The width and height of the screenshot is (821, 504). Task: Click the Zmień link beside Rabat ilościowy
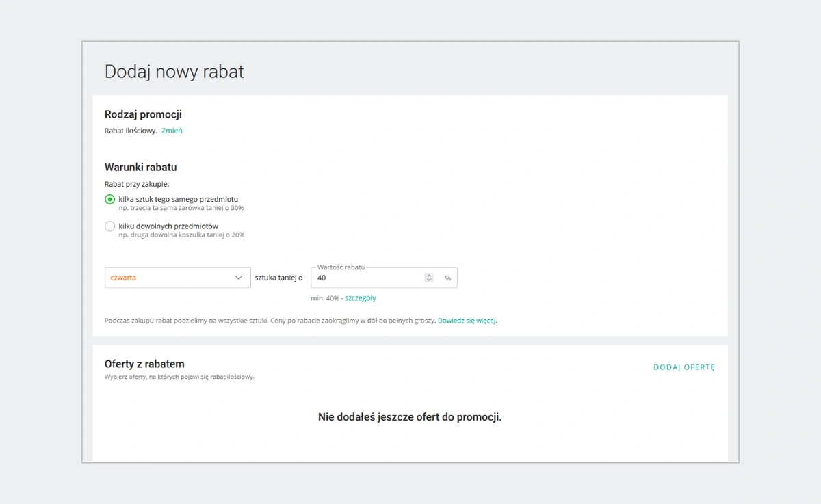pyautogui.click(x=172, y=131)
